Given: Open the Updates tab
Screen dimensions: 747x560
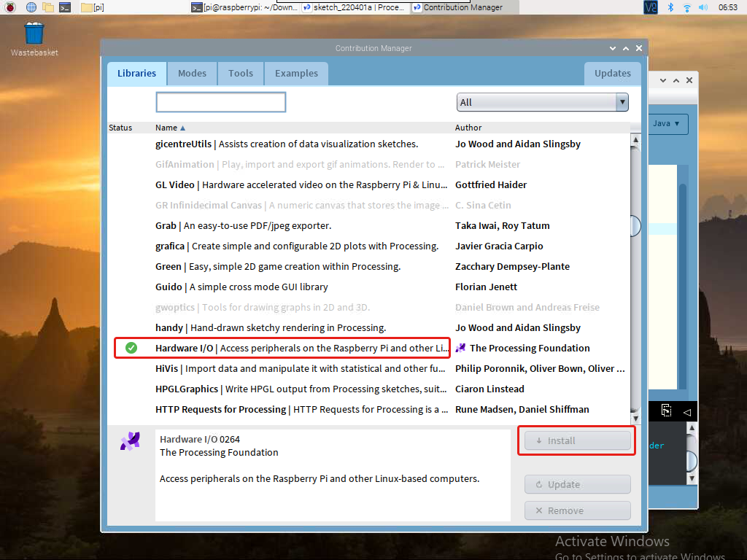Looking at the screenshot, I should click(613, 74).
